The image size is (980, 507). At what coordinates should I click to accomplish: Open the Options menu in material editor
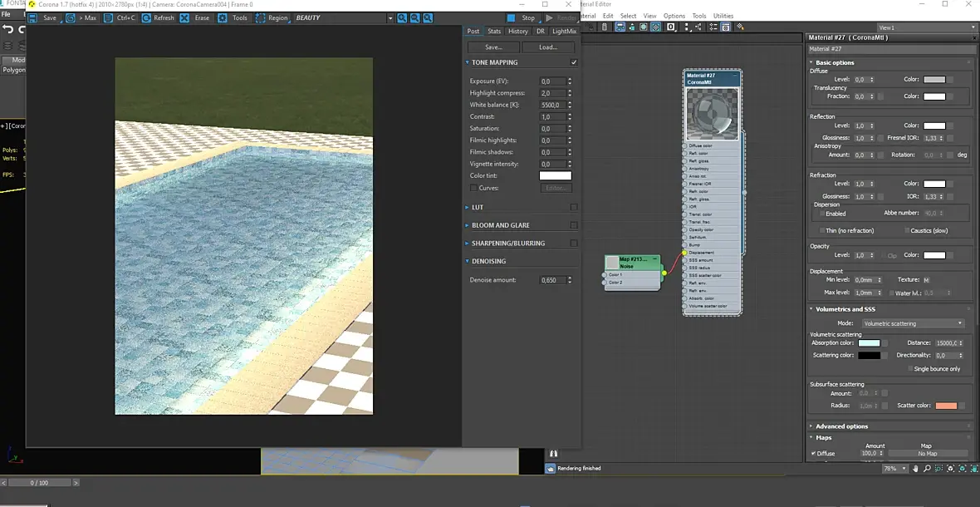pos(674,16)
